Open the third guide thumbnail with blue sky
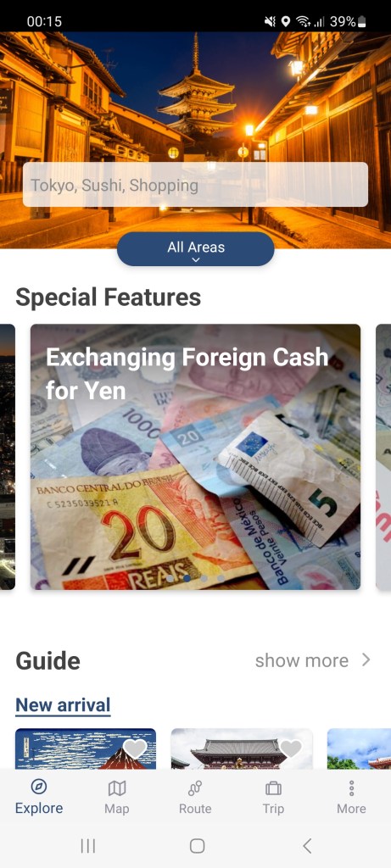 pos(359,748)
